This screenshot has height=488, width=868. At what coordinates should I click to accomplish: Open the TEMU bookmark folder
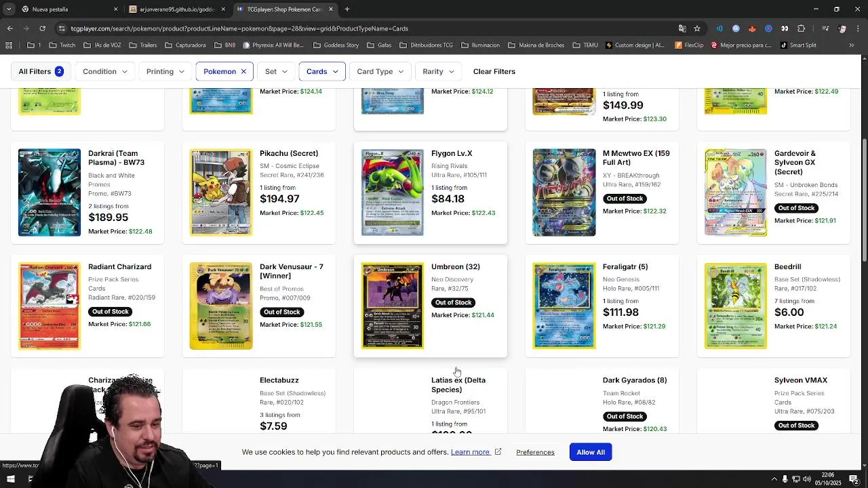[585, 45]
